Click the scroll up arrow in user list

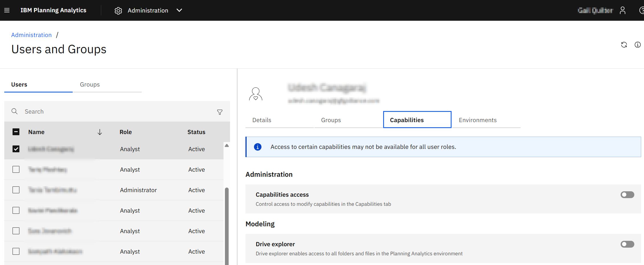227,145
